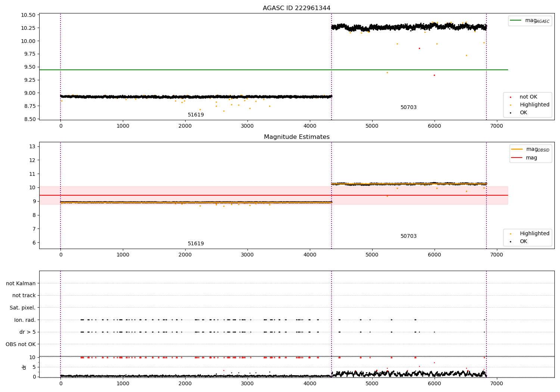Click 'not OK' legend entry in top plot

coord(528,97)
